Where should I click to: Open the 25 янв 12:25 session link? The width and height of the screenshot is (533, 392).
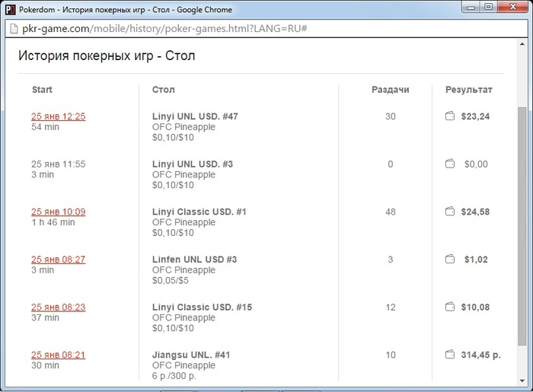click(59, 116)
